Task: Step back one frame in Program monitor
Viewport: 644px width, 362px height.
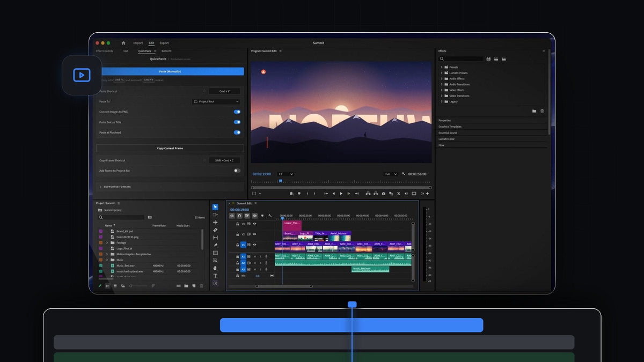Action: [334, 194]
